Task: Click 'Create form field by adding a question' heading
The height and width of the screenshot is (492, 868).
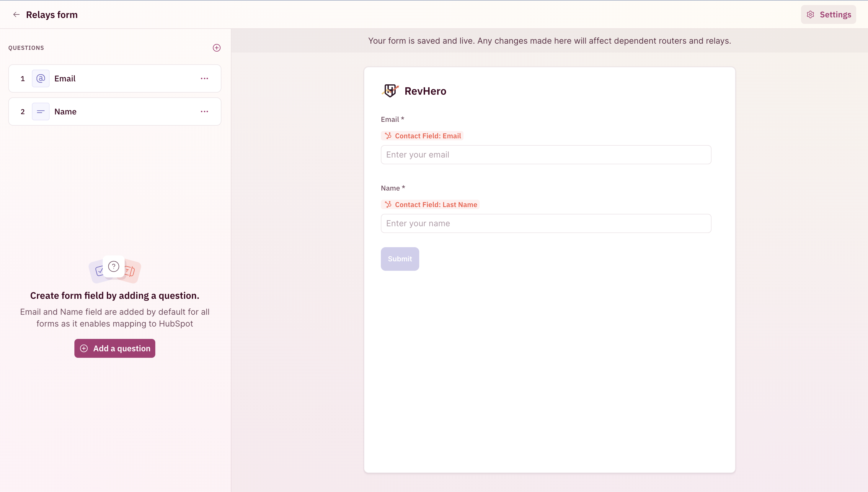Action: 115,295
